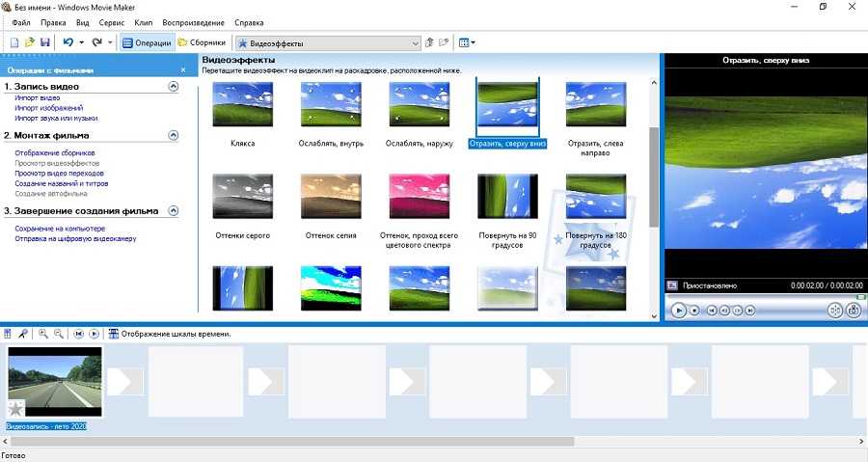Collapse the Запись видео section
The height and width of the screenshot is (462, 868).
pos(174,87)
